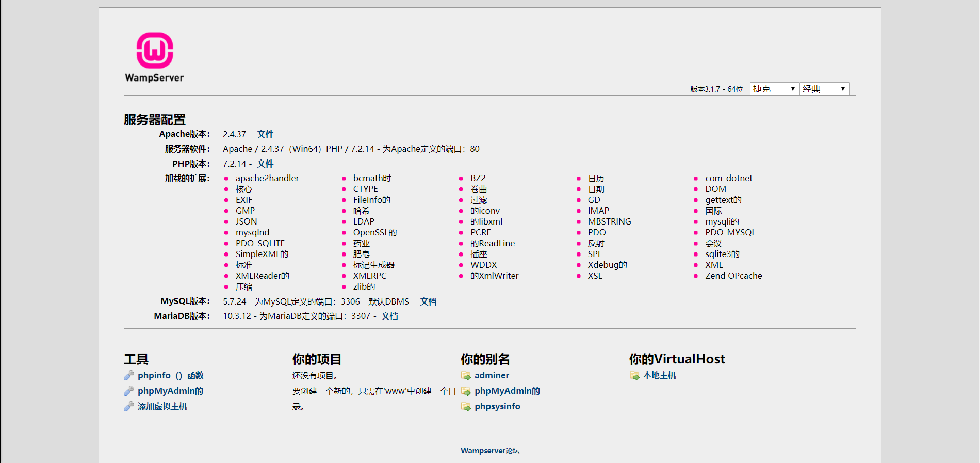
Task: Click the 服务器配置 heading
Action: click(x=155, y=120)
